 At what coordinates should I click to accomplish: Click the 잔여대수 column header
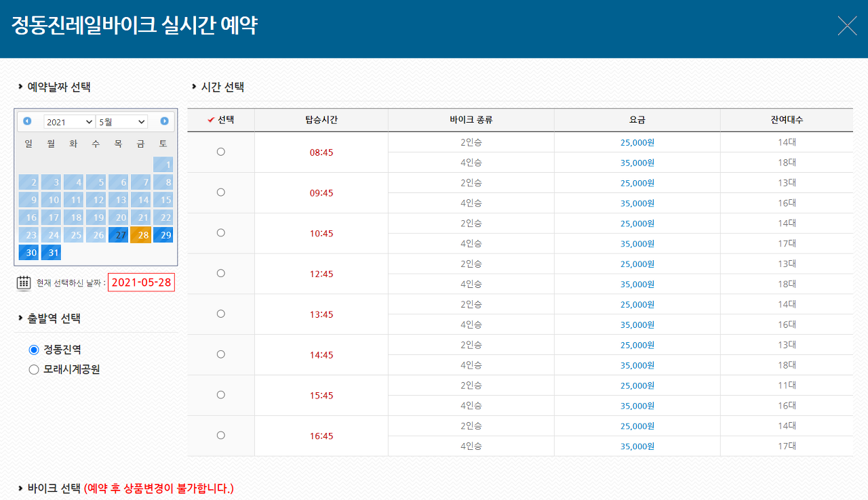[787, 120]
